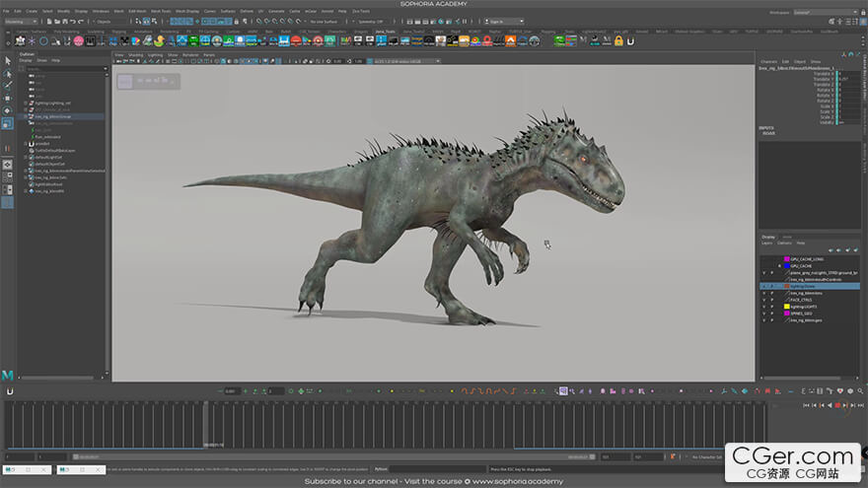Open the Workspace dropdown

coord(825,12)
